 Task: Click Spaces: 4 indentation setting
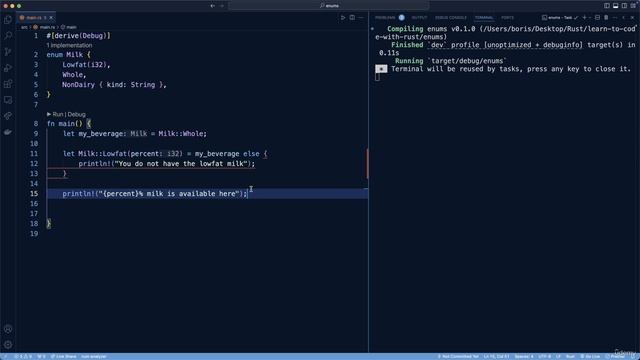[x=524, y=356]
